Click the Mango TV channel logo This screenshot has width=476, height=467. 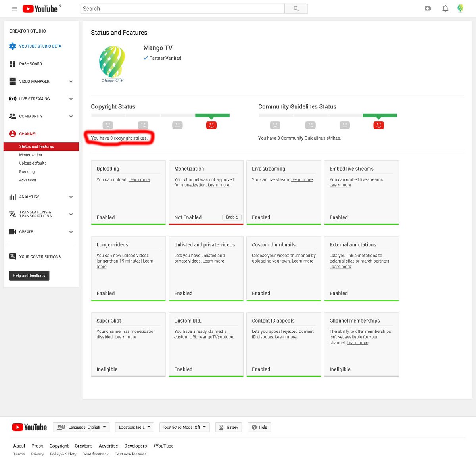(112, 63)
